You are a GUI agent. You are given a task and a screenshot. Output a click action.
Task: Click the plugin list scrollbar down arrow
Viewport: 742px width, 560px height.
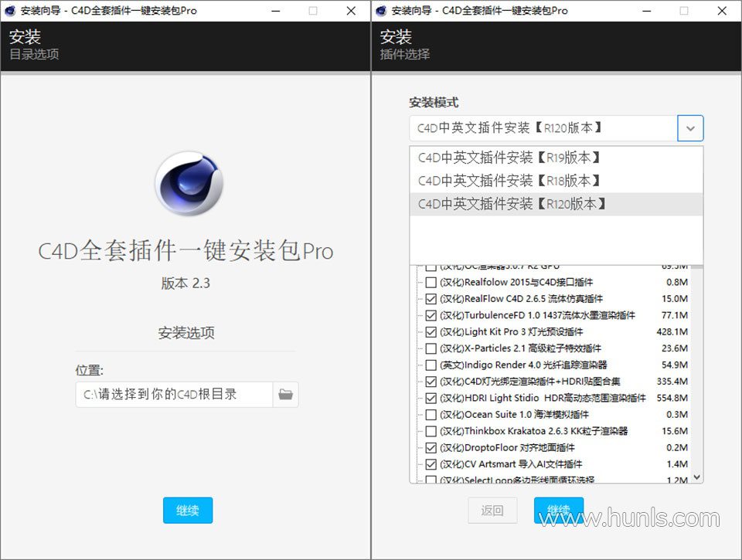coord(696,477)
